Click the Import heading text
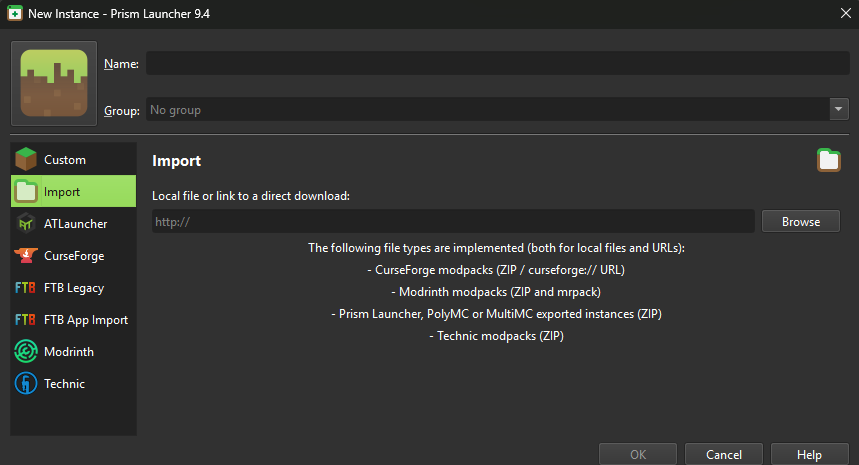This screenshot has height=465, width=859. [x=176, y=160]
